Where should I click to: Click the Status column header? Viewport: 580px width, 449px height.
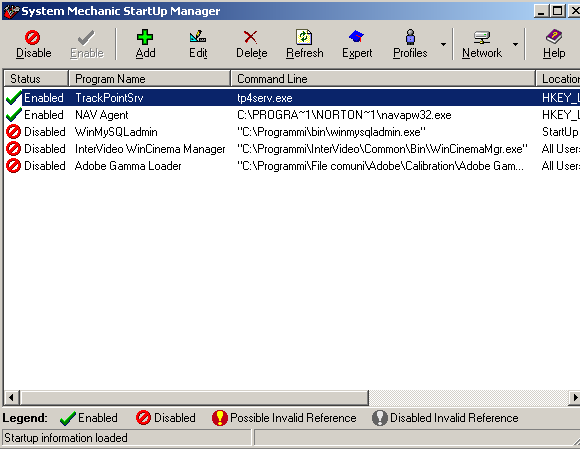[36, 79]
